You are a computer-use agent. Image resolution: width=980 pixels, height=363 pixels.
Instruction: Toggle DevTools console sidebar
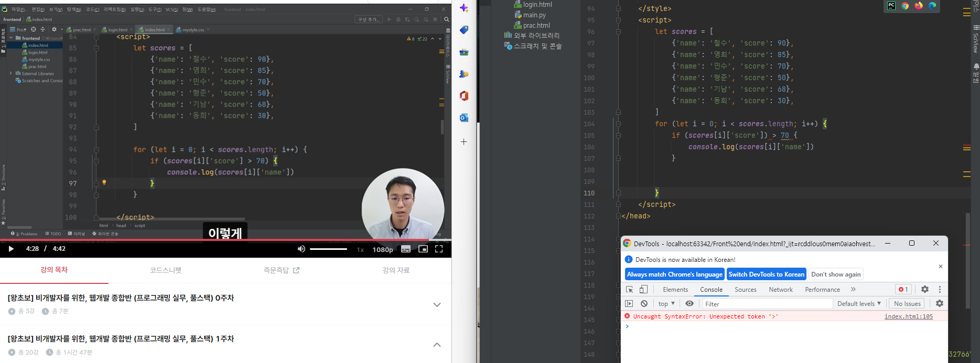(x=629, y=304)
